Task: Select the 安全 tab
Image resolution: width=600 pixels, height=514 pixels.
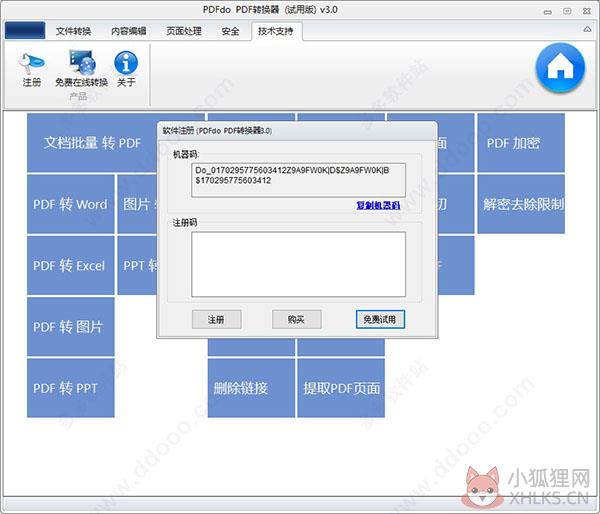Action: tap(230, 31)
